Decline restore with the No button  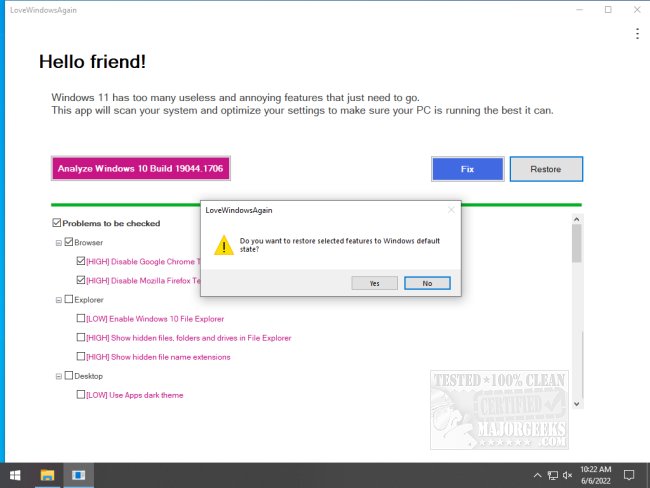point(427,283)
